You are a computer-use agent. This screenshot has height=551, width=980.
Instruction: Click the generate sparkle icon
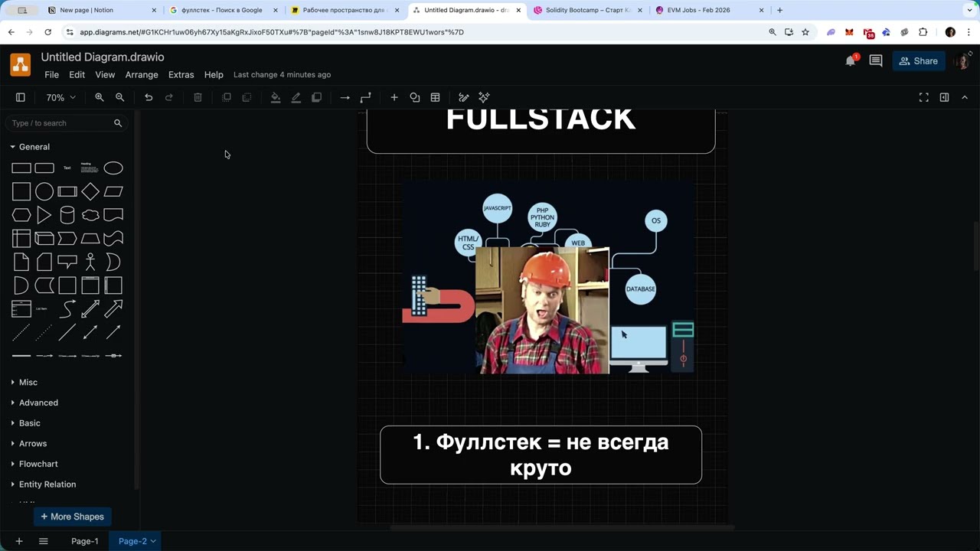pyautogui.click(x=484, y=97)
